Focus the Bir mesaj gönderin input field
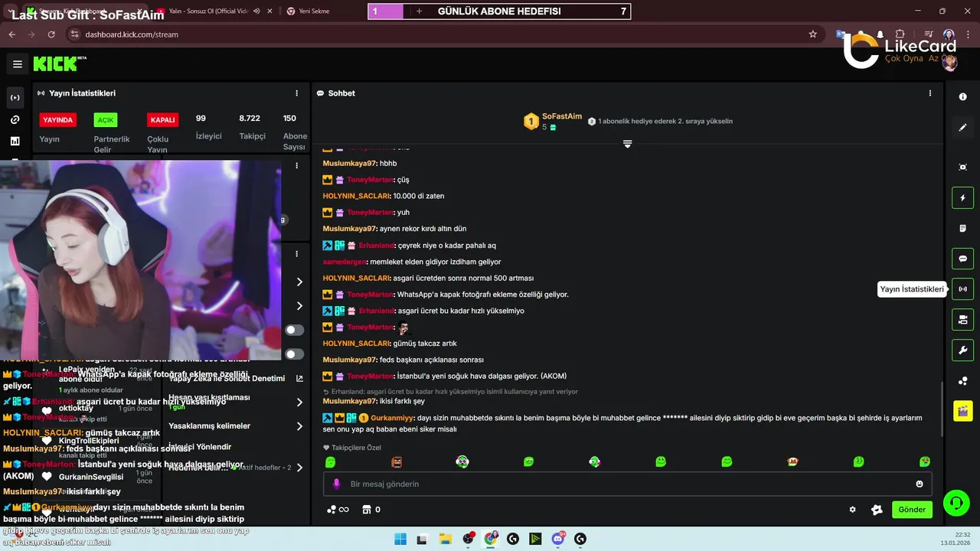Image resolution: width=980 pixels, height=551 pixels. coord(626,484)
